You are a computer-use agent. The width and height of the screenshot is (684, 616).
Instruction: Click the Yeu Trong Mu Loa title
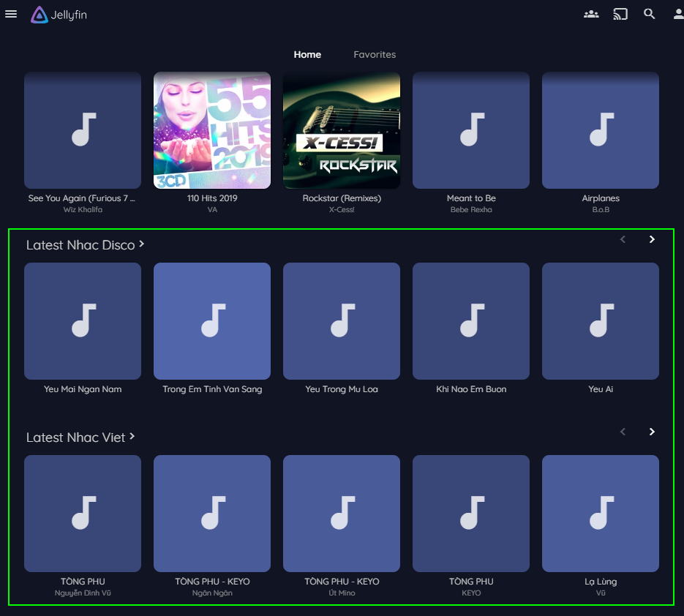[342, 389]
